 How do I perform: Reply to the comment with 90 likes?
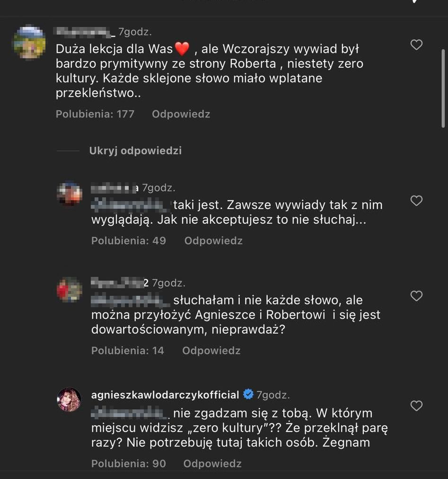click(x=212, y=464)
